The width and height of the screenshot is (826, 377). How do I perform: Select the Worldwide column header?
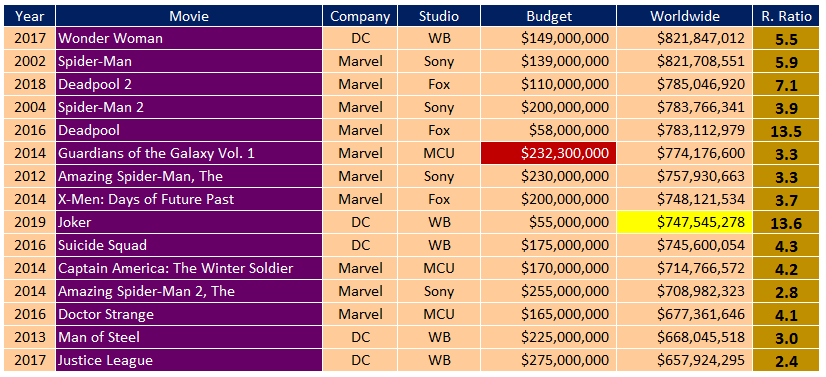click(684, 16)
